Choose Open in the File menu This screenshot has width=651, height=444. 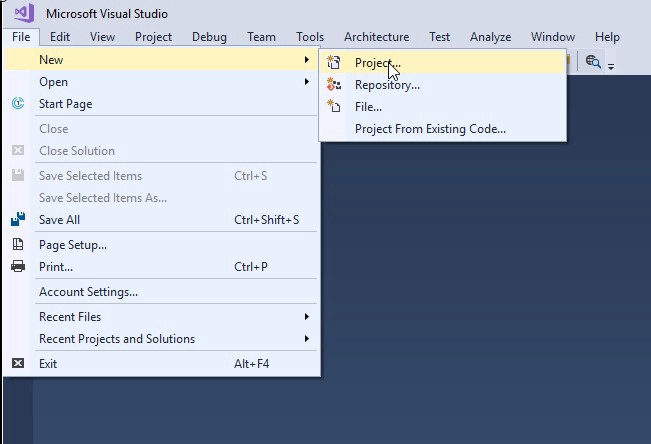pos(161,81)
